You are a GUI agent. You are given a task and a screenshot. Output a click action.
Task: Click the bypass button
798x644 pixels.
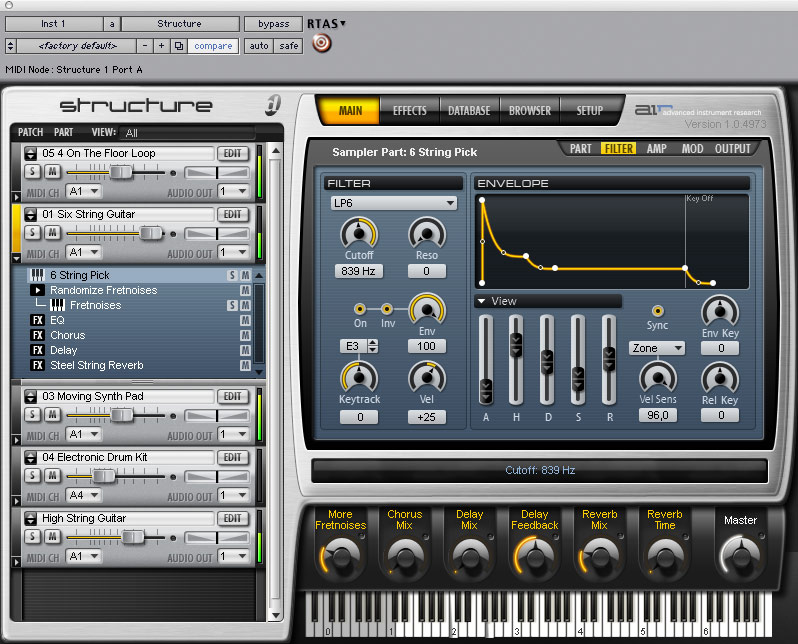(273, 24)
